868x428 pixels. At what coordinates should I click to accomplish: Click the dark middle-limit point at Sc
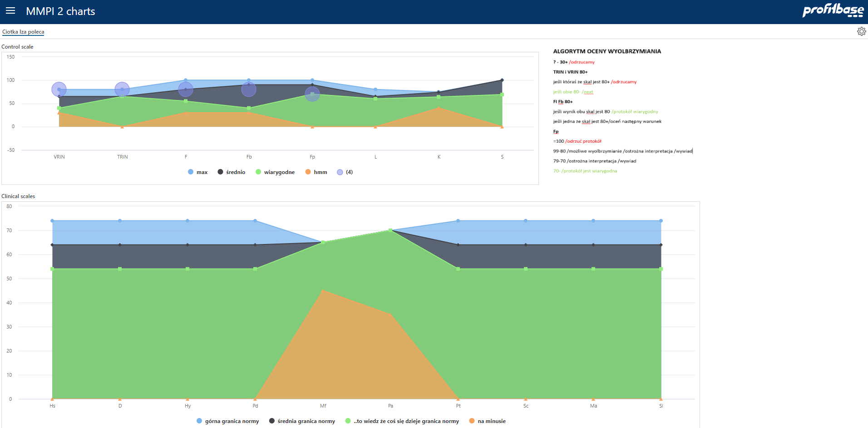click(526, 245)
